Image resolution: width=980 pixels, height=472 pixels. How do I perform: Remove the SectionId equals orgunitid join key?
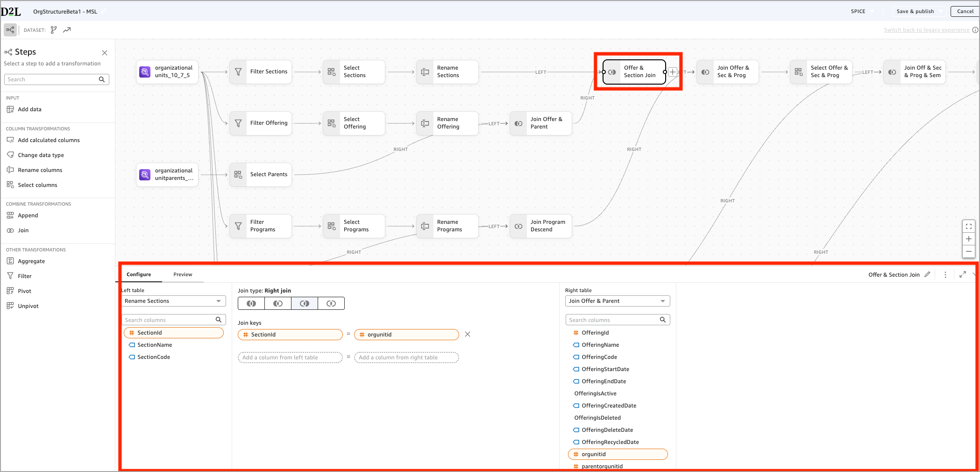(x=467, y=334)
